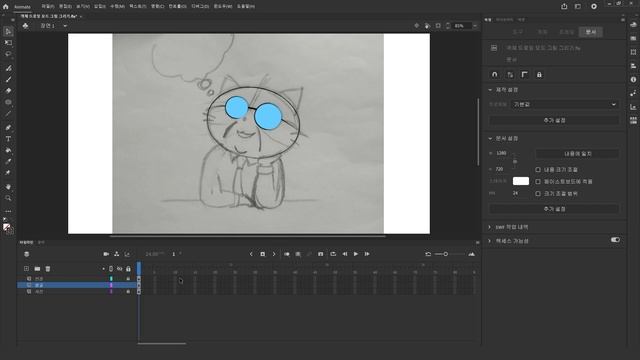Viewport: 640px width, 360px height.
Task: Check the apply to pasteboard checkbox
Action: [x=538, y=181]
